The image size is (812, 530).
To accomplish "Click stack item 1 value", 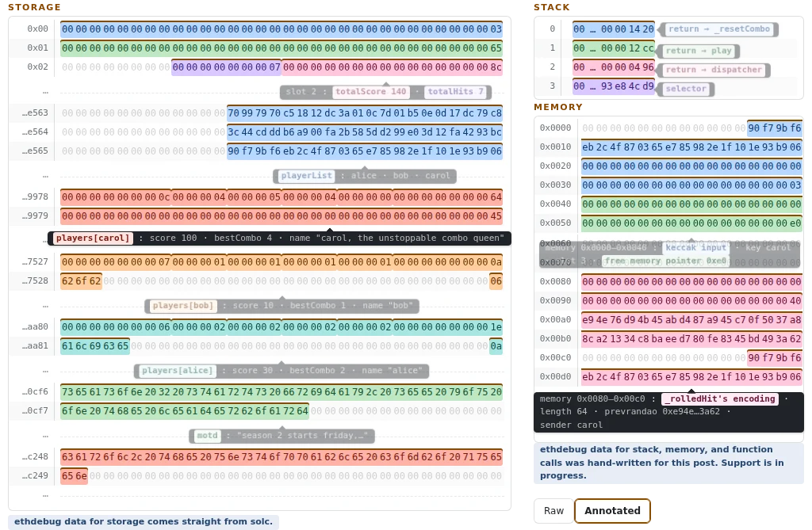I will tap(614, 48).
